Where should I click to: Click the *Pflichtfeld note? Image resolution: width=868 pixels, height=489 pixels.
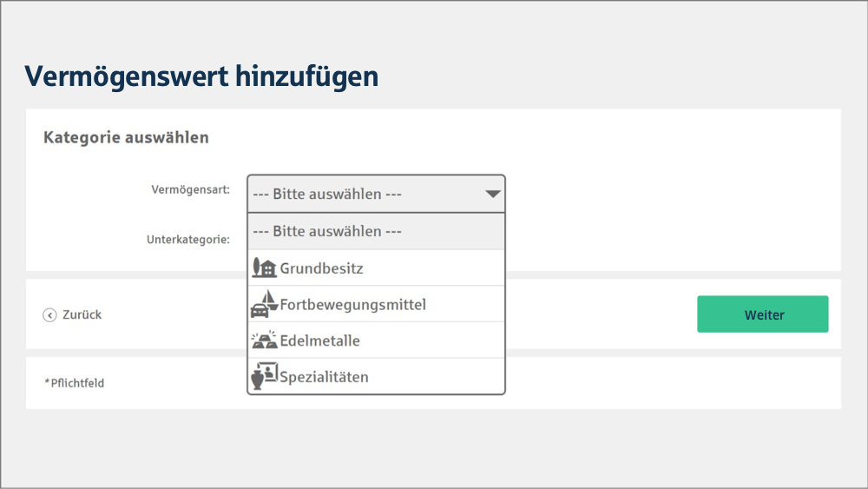(x=74, y=383)
